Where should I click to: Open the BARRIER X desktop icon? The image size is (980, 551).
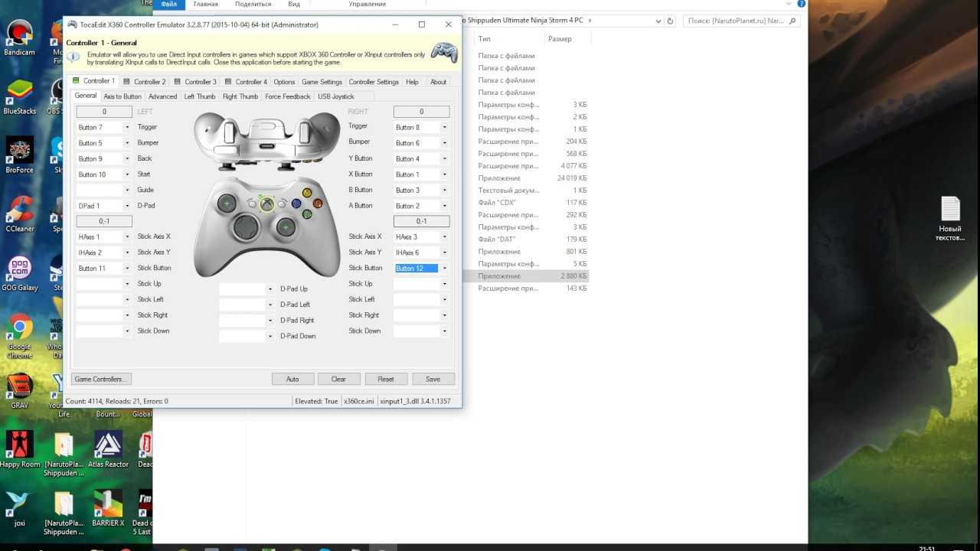click(x=108, y=509)
